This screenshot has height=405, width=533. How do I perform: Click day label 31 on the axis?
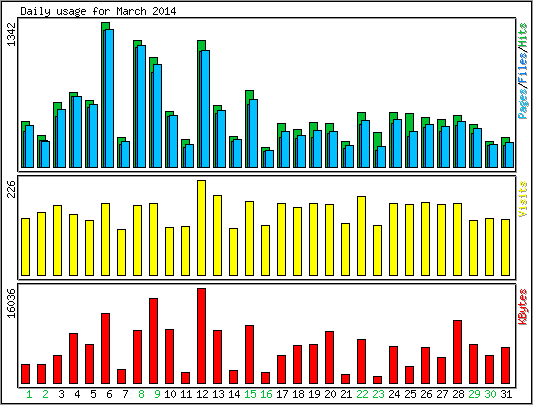pyautogui.click(x=506, y=394)
